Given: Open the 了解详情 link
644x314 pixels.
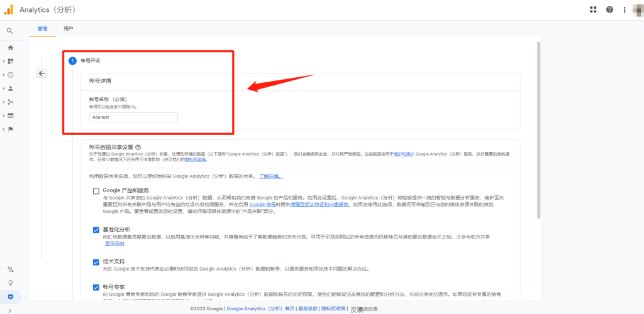Looking at the screenshot, I should 270,176.
